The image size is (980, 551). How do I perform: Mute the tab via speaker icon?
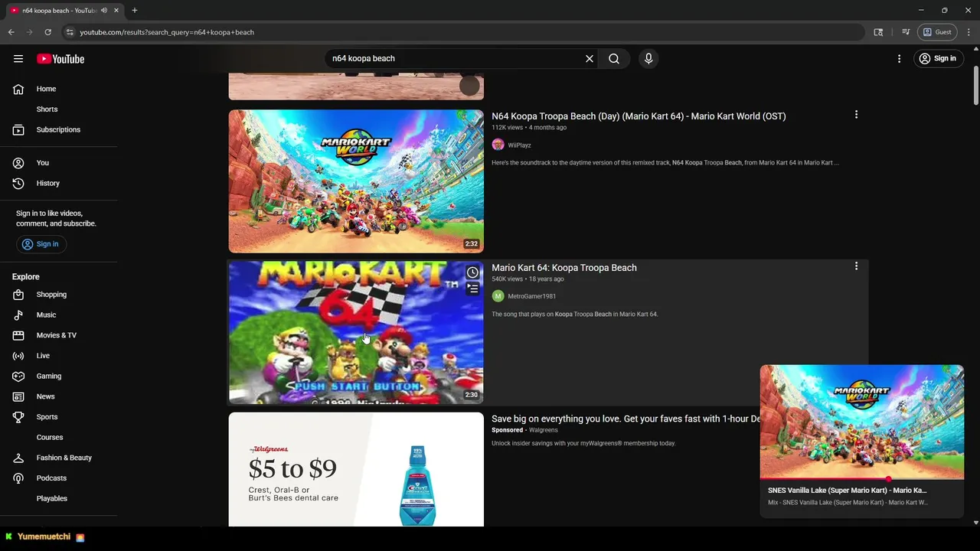[x=104, y=11]
